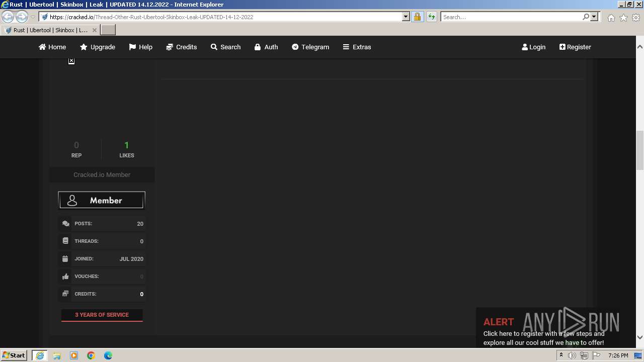
Task: Click the page scrollbar down arrow
Action: coord(640,337)
